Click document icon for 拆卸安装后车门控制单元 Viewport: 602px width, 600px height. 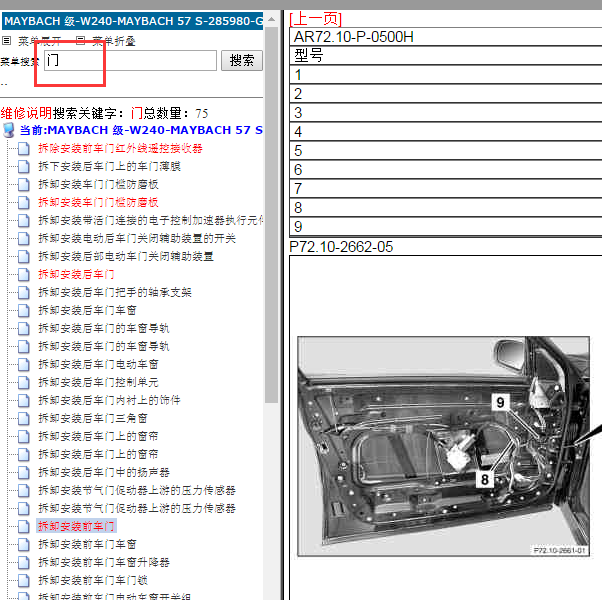(24, 382)
